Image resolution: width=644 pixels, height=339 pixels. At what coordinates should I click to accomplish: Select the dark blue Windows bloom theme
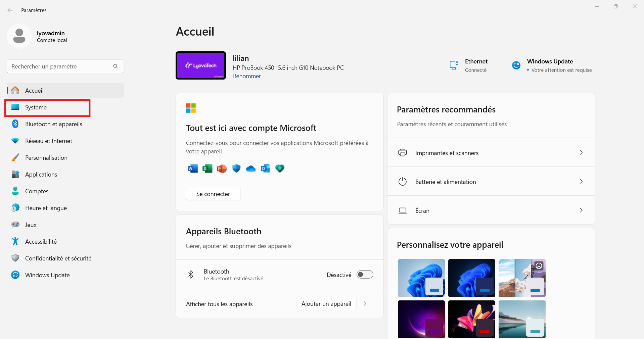(471, 278)
